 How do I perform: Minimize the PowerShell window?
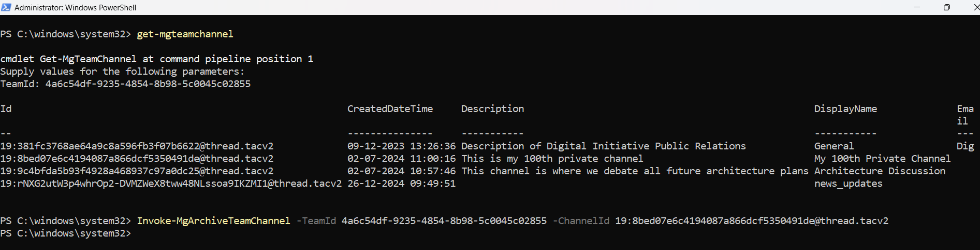tap(917, 7)
